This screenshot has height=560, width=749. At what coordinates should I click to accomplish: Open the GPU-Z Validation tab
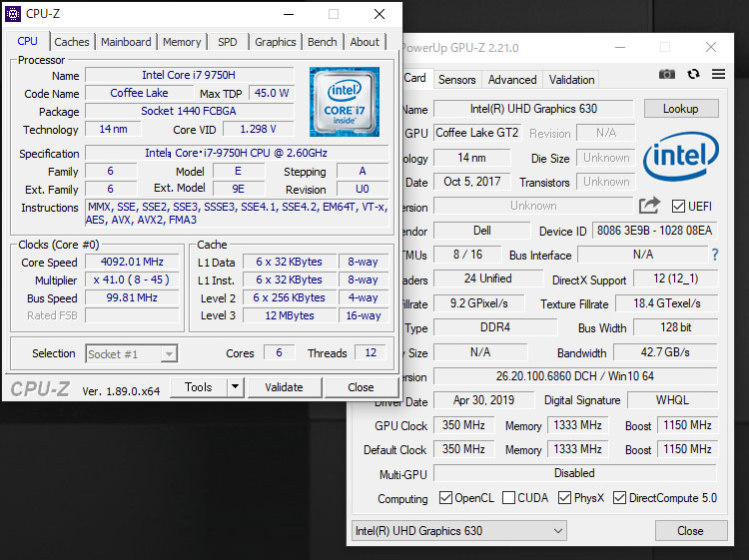tap(571, 80)
